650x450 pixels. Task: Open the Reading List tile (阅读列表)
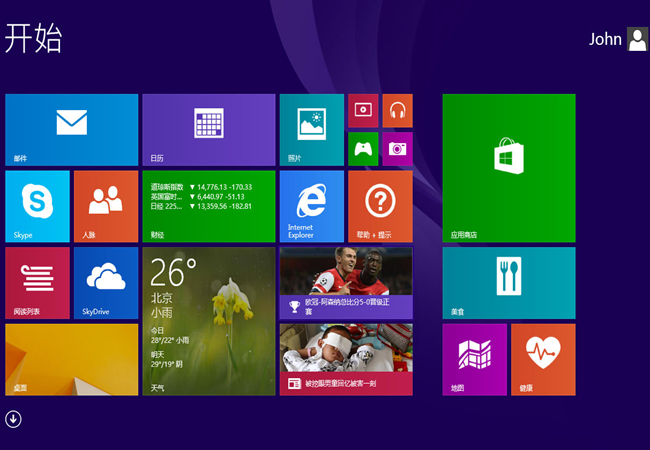pyautogui.click(x=37, y=283)
